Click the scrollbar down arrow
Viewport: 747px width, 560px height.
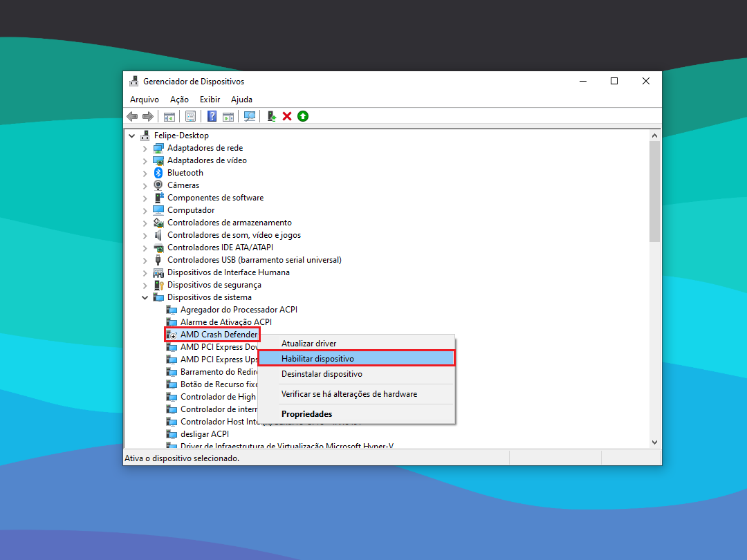coord(654,442)
